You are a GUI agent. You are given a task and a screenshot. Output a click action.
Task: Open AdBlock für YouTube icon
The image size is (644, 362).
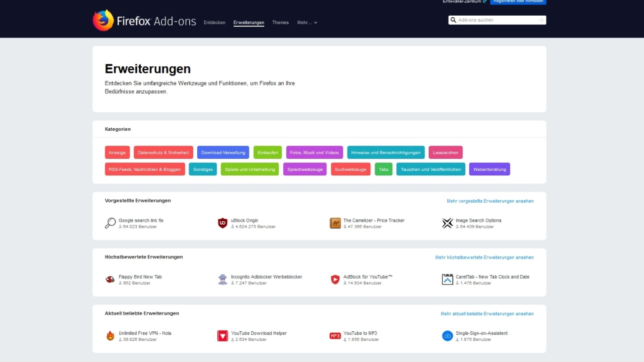click(335, 279)
